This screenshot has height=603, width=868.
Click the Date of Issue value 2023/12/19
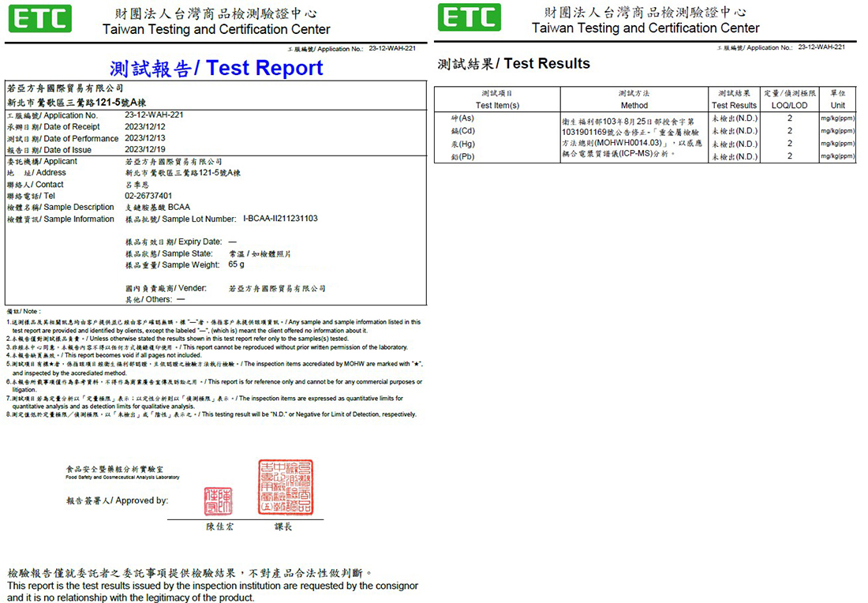pyautogui.click(x=145, y=150)
